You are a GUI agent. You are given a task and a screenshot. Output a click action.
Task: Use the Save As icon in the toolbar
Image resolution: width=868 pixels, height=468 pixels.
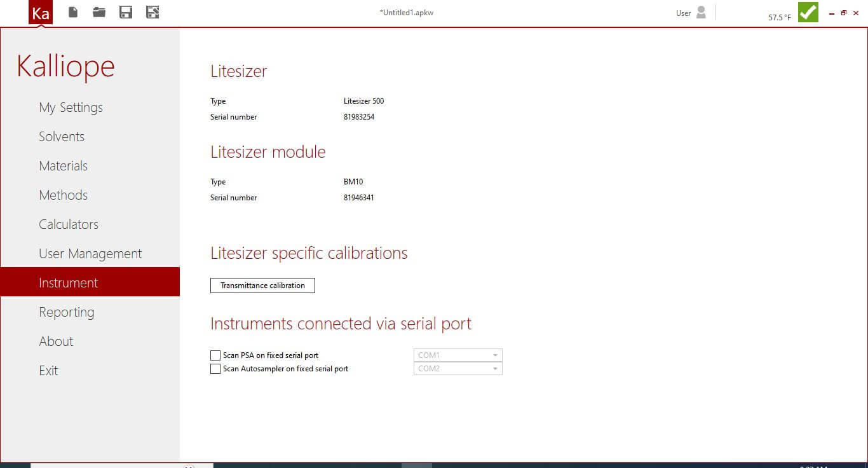pyautogui.click(x=153, y=12)
